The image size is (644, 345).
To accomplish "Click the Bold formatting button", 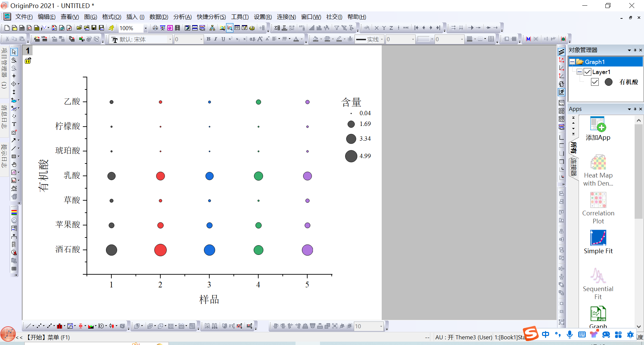I will coord(208,39).
